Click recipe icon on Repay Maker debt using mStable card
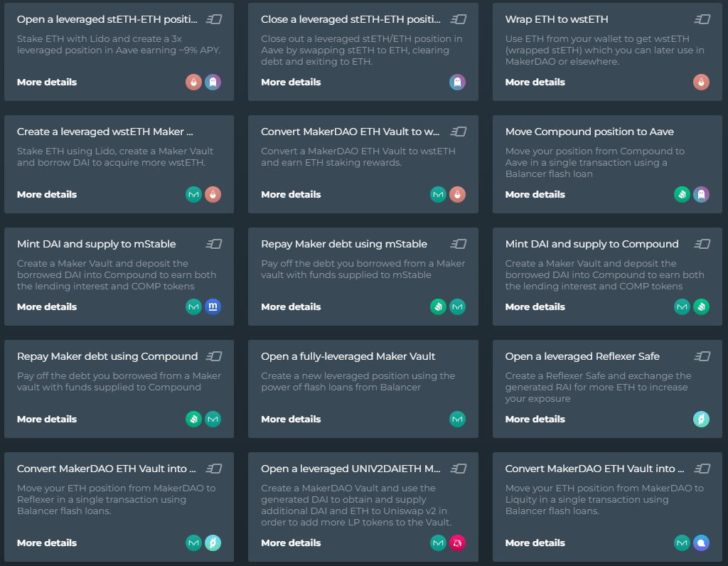 459,244
